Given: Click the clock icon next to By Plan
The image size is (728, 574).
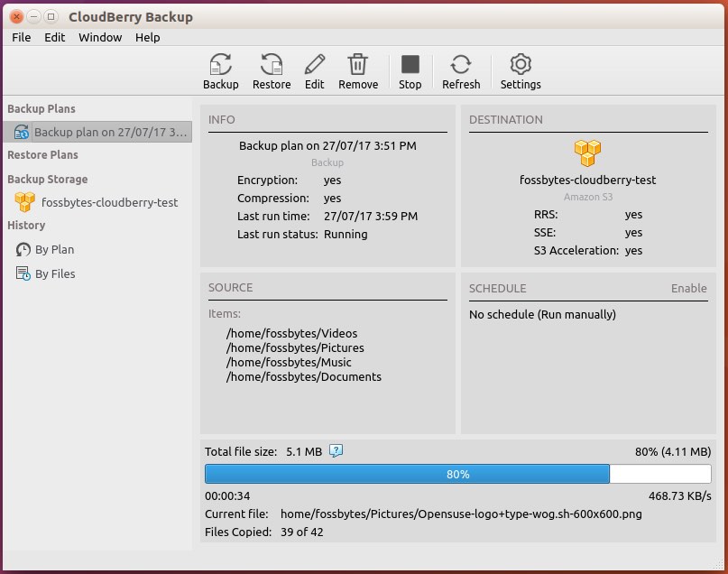Looking at the screenshot, I should (23, 249).
